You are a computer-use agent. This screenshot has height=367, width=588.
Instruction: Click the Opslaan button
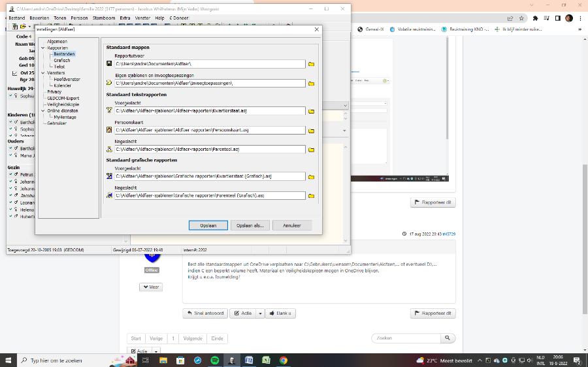(208, 225)
